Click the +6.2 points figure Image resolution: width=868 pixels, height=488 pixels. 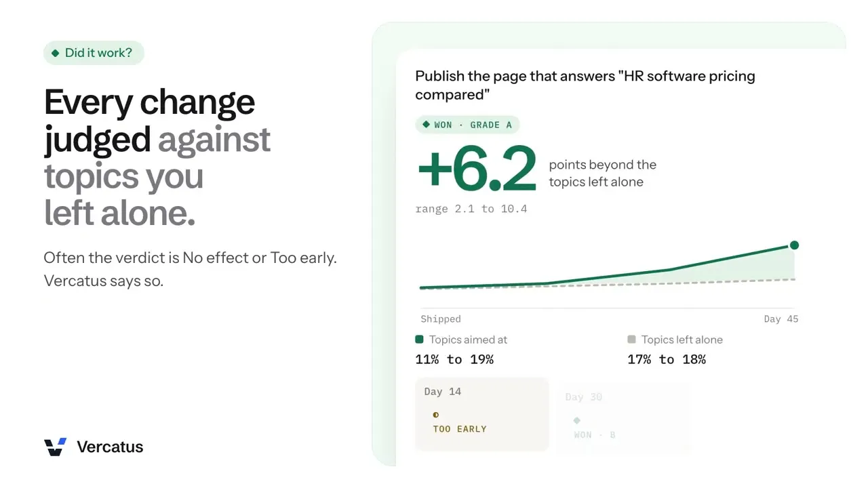pos(477,169)
